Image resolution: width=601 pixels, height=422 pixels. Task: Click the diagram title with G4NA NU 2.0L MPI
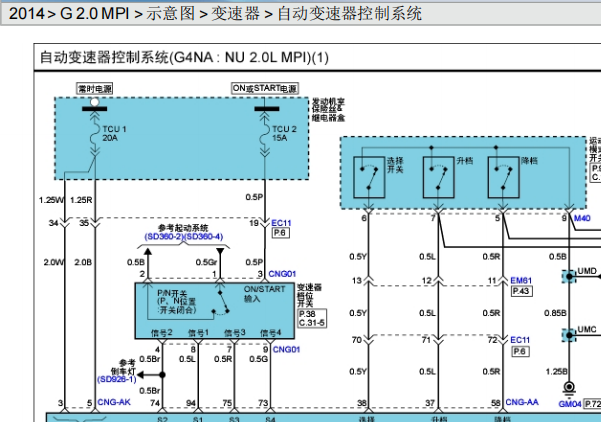[x=184, y=57]
